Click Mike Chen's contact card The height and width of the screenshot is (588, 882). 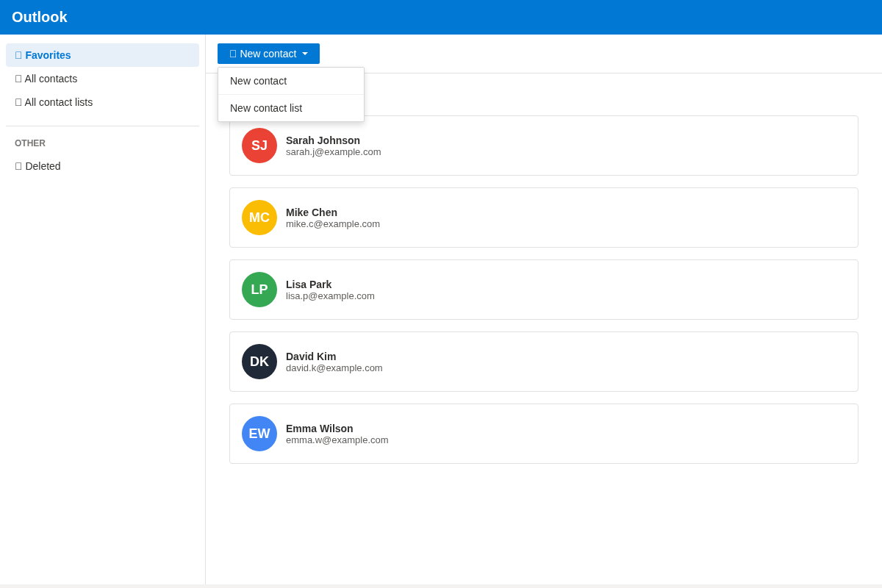pyautogui.click(x=544, y=217)
